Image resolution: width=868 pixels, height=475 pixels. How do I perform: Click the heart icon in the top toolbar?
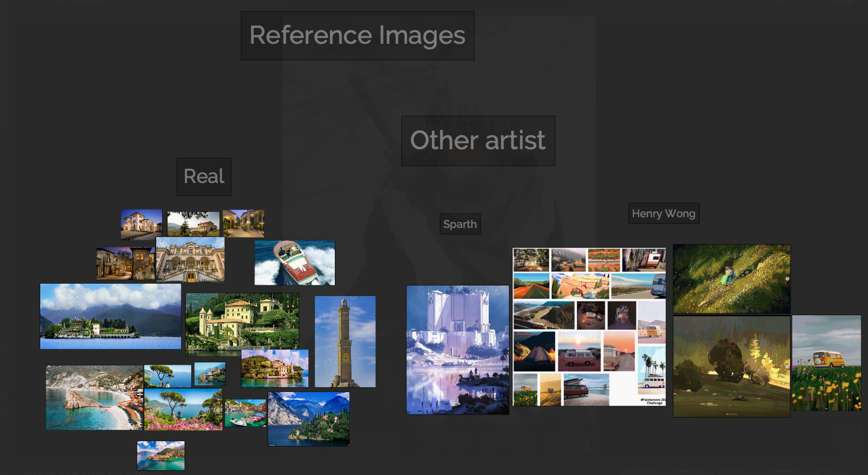tap(626, 3)
